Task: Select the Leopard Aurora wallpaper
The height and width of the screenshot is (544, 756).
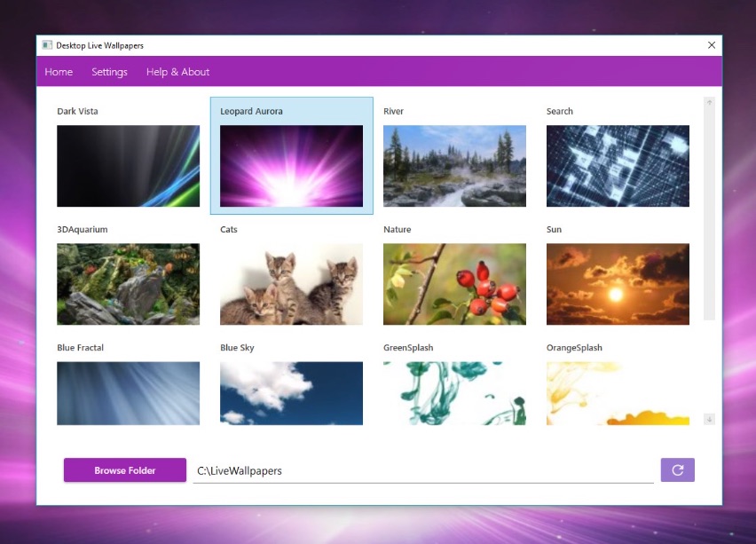Action: coord(291,165)
